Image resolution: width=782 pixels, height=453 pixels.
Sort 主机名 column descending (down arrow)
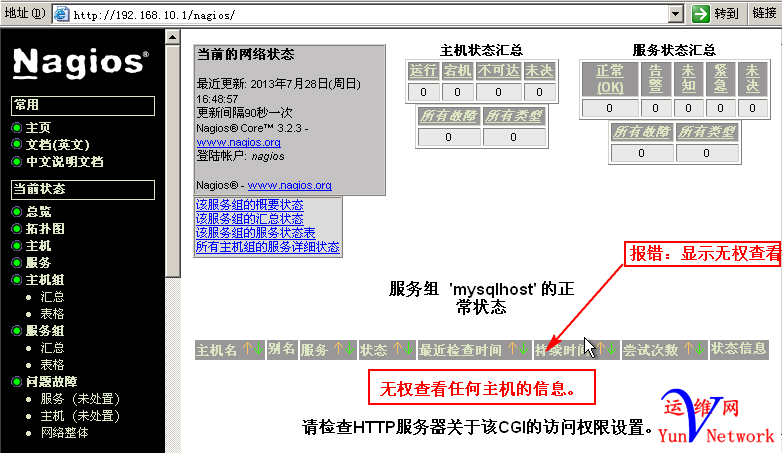point(258,349)
